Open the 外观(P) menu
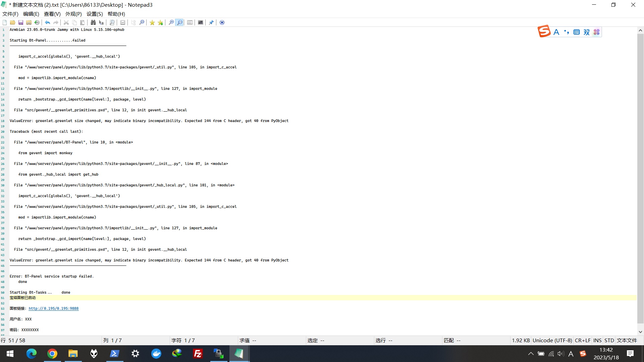The width and height of the screenshot is (644, 362). click(73, 14)
